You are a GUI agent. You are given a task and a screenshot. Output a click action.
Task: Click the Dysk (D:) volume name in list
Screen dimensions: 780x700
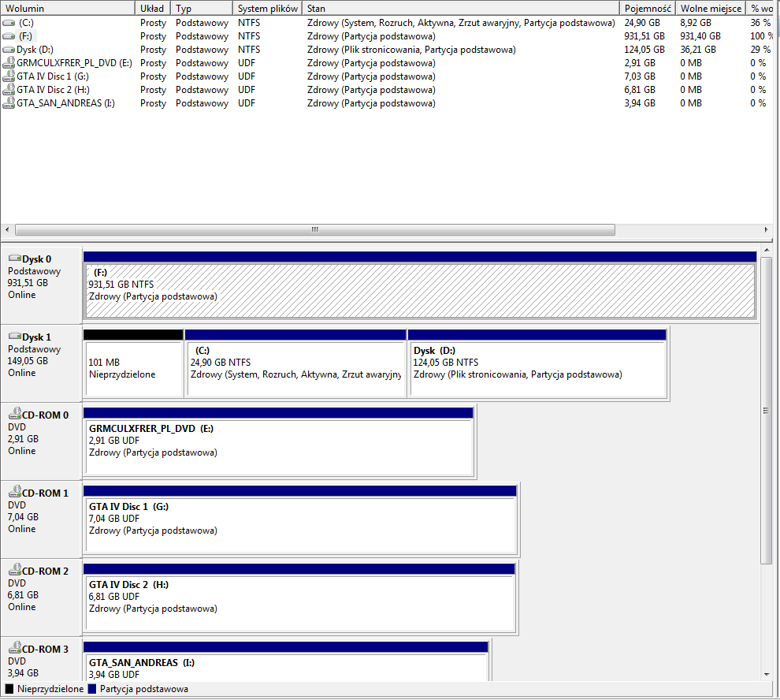point(35,50)
